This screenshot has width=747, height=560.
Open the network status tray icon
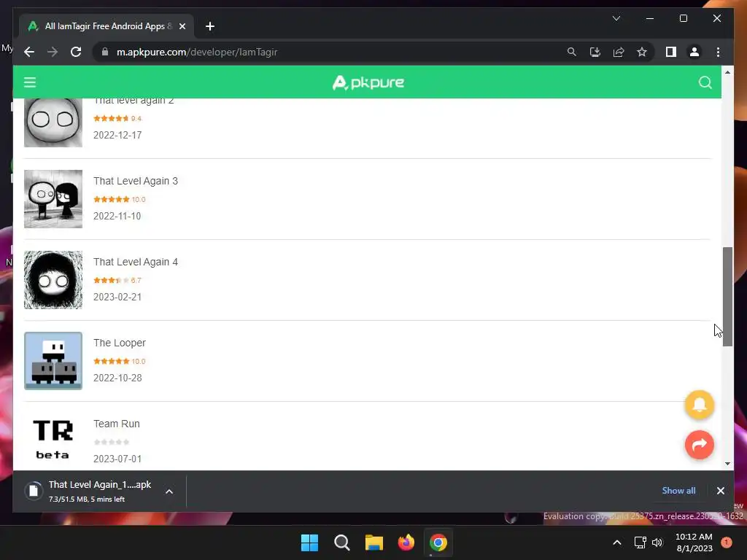640,542
